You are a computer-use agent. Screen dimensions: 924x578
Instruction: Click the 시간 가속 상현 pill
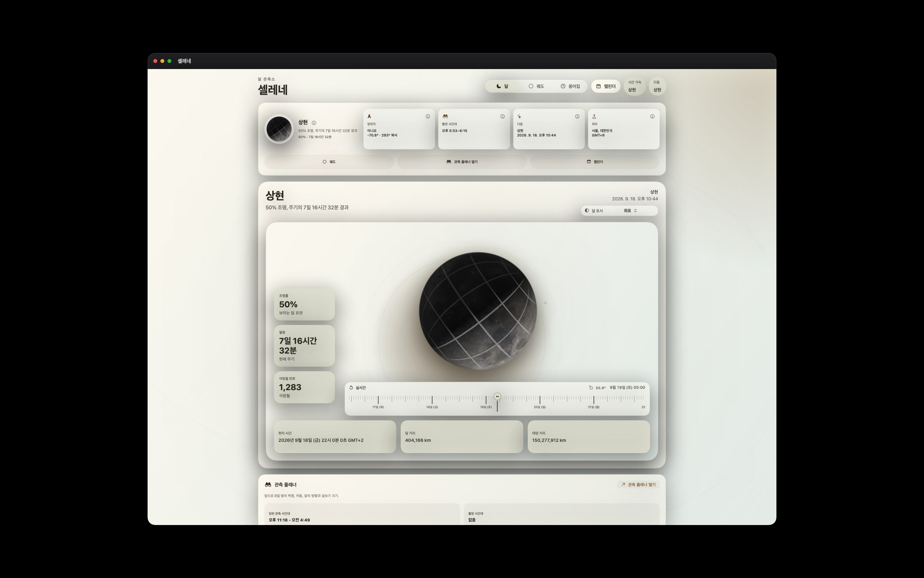click(634, 86)
